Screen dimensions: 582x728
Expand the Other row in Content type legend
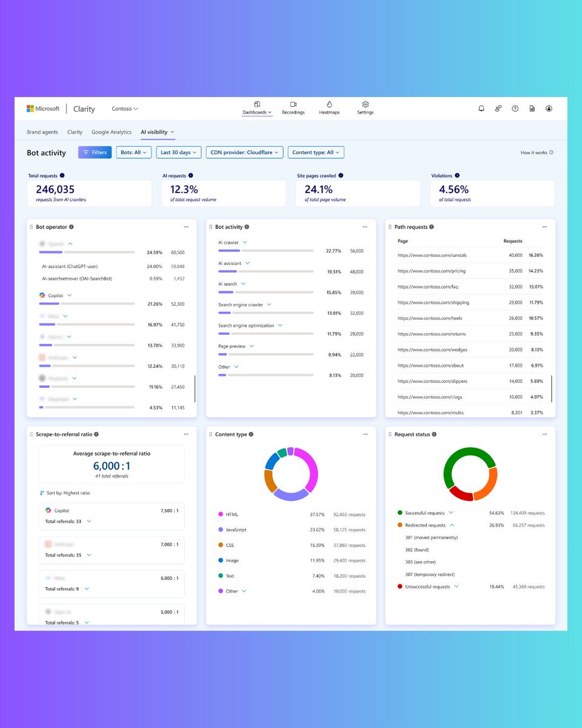[244, 591]
